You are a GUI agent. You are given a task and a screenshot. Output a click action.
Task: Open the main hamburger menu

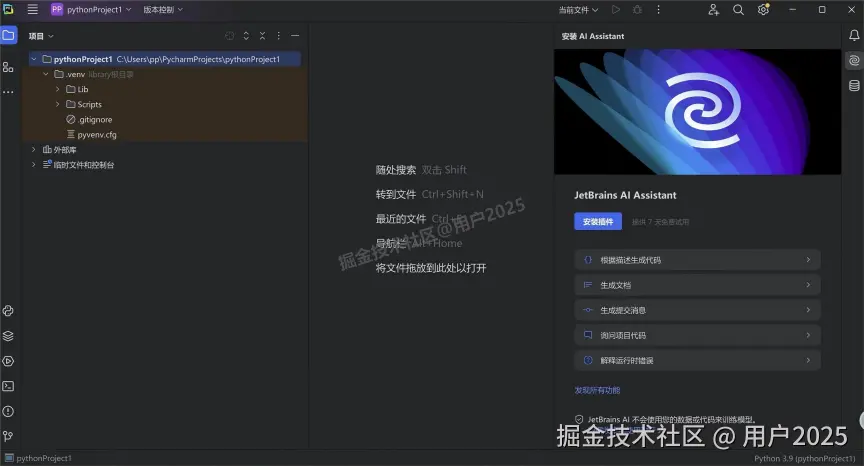pyautogui.click(x=33, y=9)
